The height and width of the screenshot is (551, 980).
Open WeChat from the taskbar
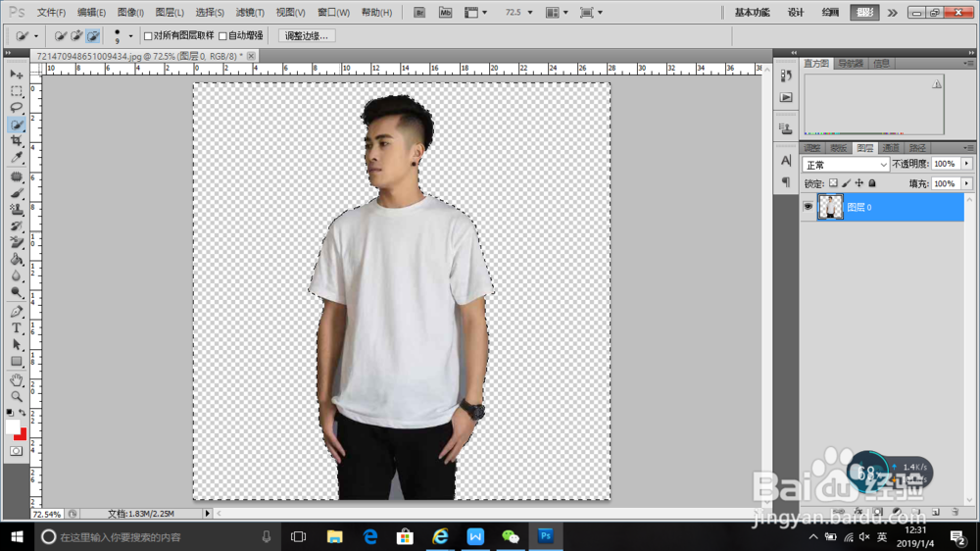[511, 536]
